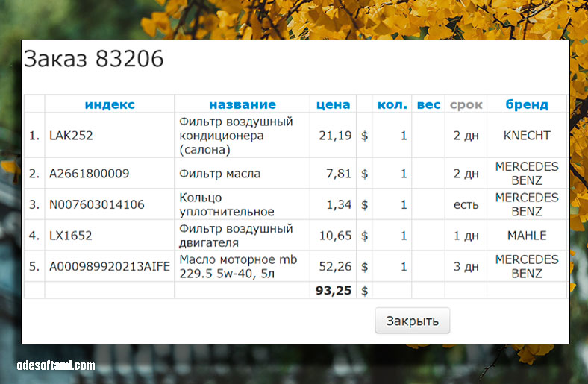Select price 21,19
The height and width of the screenshot is (384, 588).
click(335, 135)
